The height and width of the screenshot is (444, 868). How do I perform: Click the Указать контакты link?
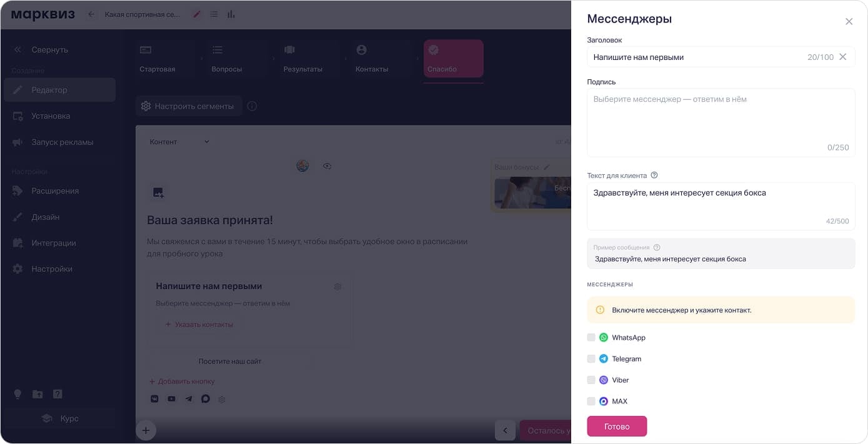click(x=199, y=324)
